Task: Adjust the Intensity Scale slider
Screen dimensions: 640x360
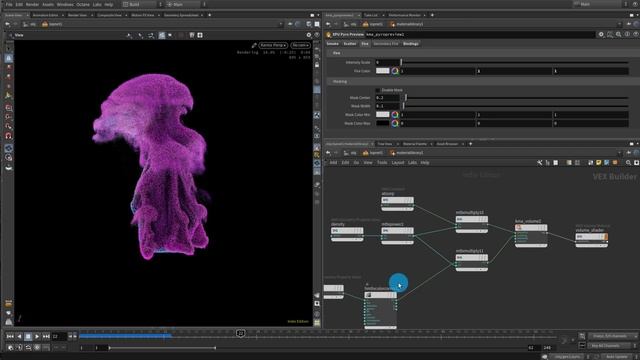Action: pyautogui.click(x=514, y=62)
